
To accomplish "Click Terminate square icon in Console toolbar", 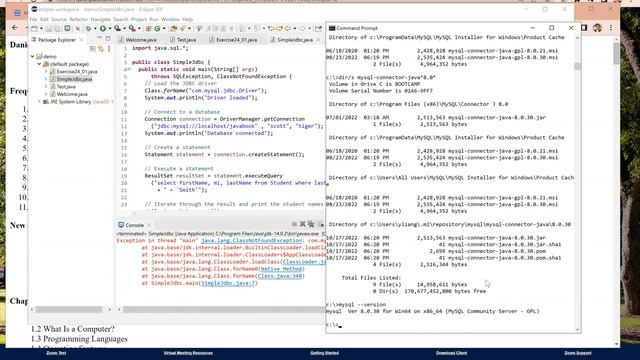I will point(294,224).
